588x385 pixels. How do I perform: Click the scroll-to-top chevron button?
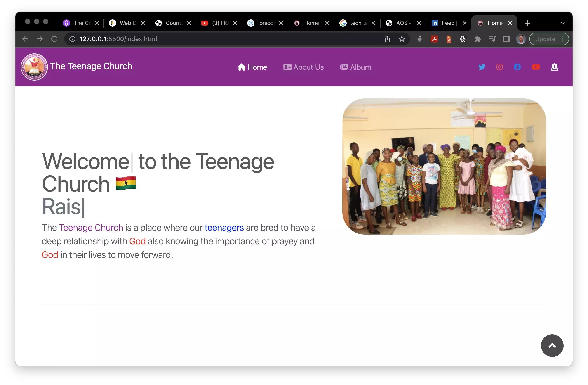552,345
